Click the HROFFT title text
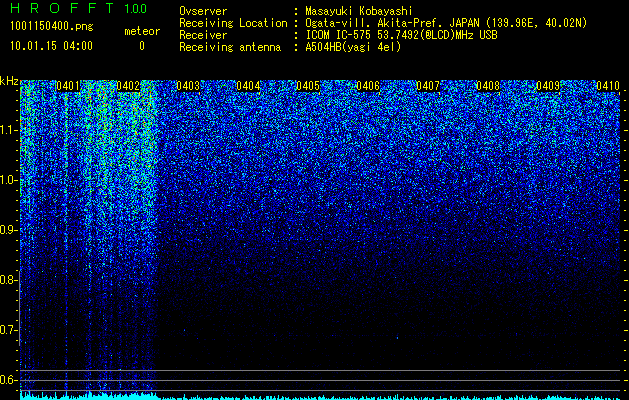 point(62,8)
